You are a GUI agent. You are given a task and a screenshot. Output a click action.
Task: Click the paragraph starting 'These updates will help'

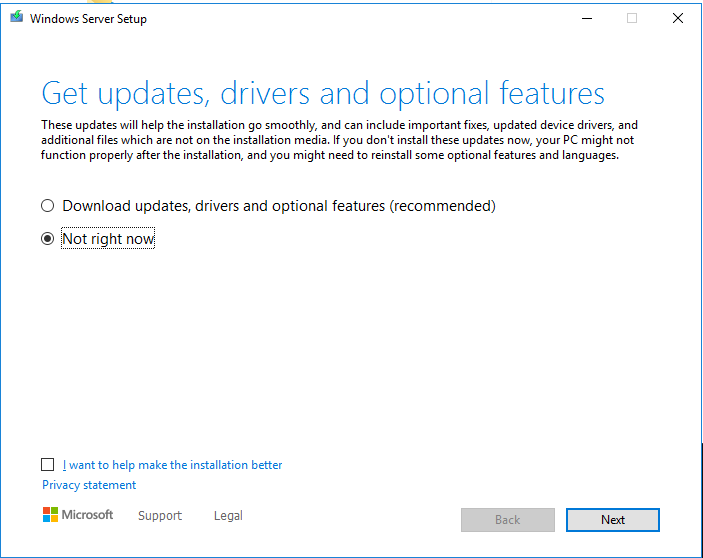coord(339,140)
